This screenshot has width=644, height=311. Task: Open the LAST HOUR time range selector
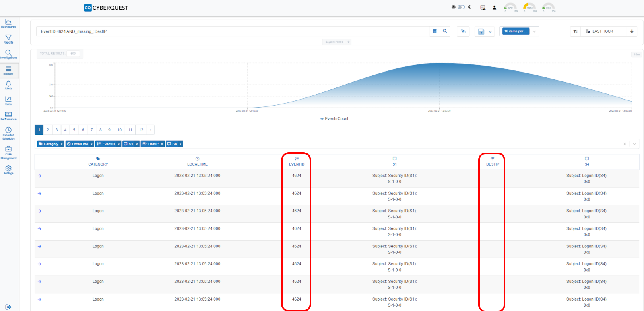point(603,31)
